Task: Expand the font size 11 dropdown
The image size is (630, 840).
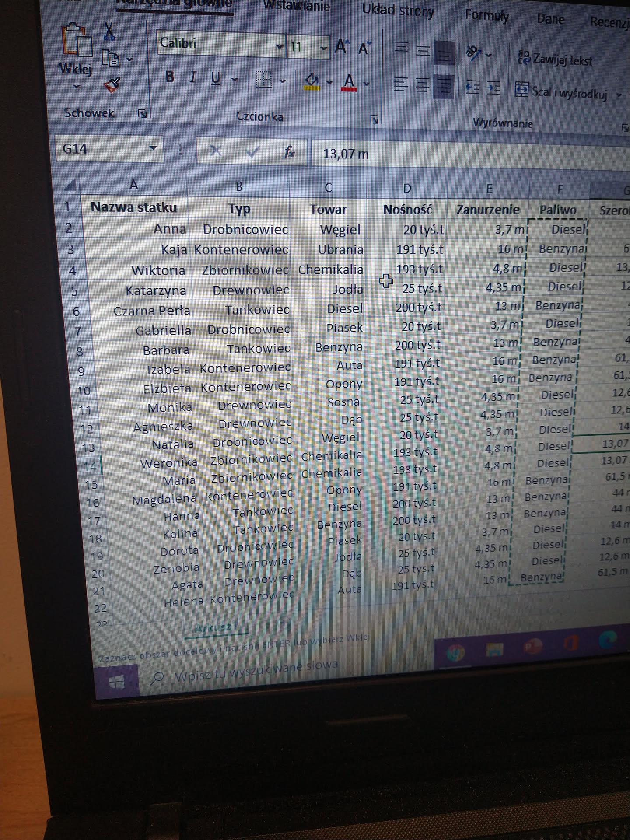Action: click(x=324, y=48)
